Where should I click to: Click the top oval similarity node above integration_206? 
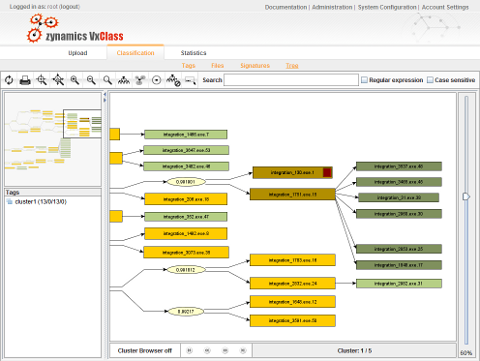click(x=186, y=182)
